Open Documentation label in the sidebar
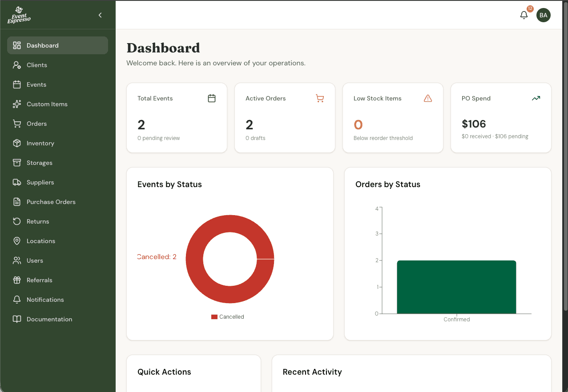568x392 pixels. 49,319
